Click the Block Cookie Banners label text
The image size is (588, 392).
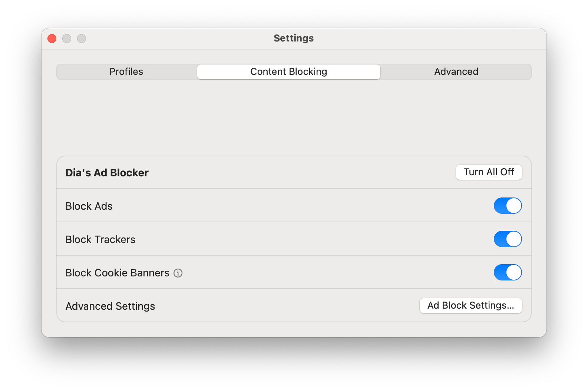(117, 273)
